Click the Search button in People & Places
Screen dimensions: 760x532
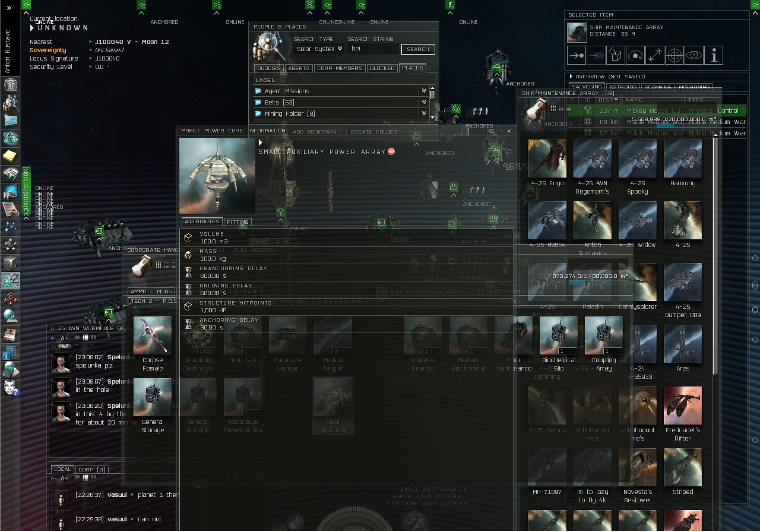[418, 49]
